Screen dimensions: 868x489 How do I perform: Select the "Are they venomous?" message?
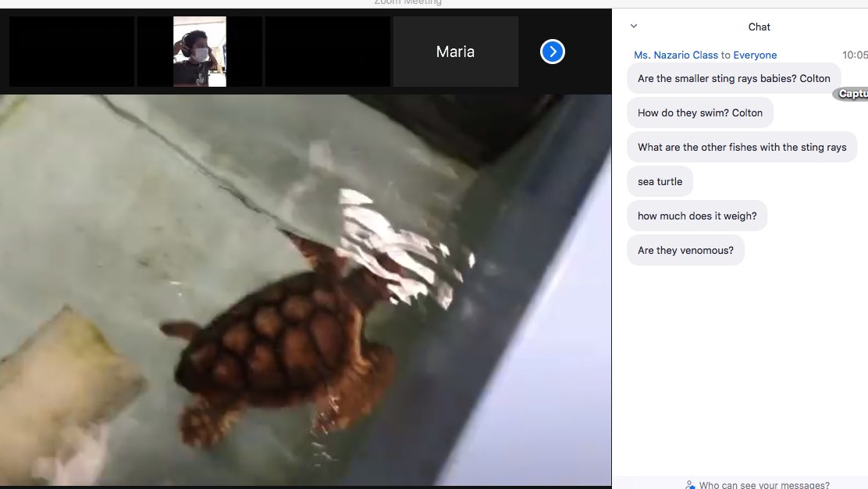click(x=685, y=250)
